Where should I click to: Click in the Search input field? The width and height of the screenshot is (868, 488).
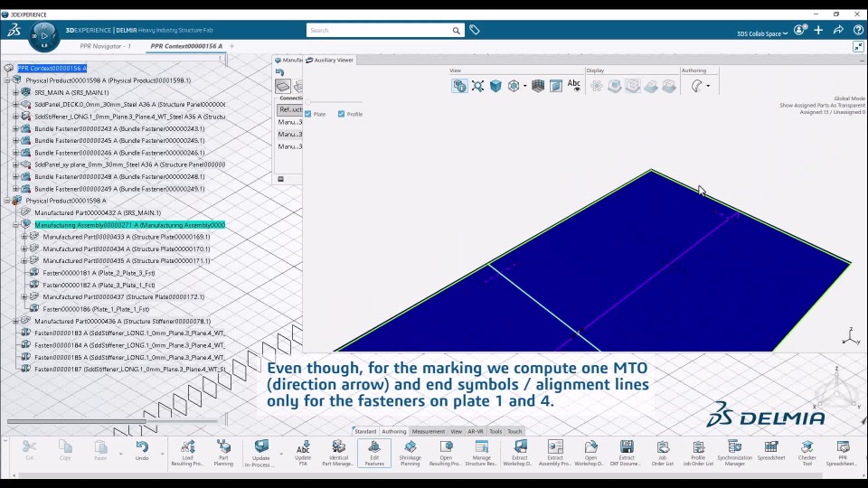tap(379, 31)
